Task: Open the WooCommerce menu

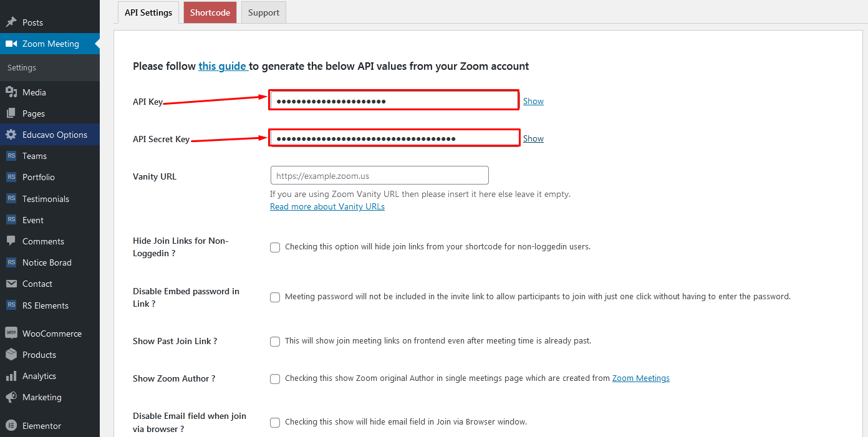Action: point(50,334)
